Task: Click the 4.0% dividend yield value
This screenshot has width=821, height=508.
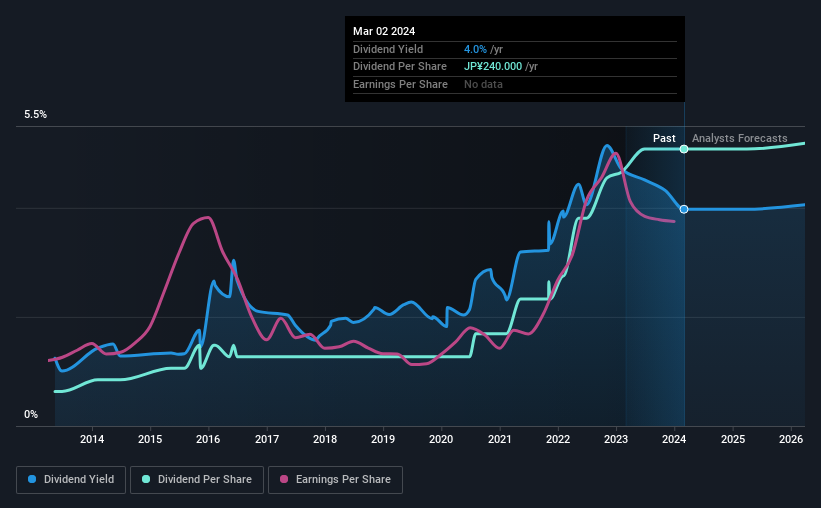Action: point(475,49)
